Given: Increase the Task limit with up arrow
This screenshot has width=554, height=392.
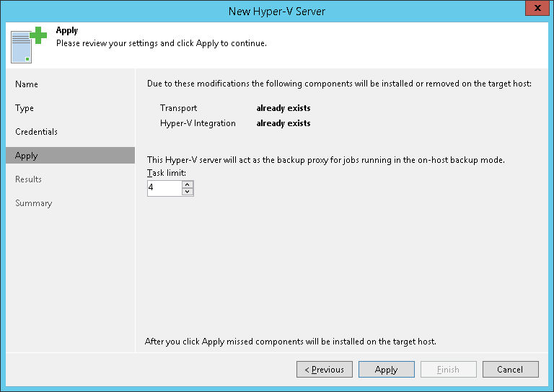Looking at the screenshot, I should tap(188, 184).
